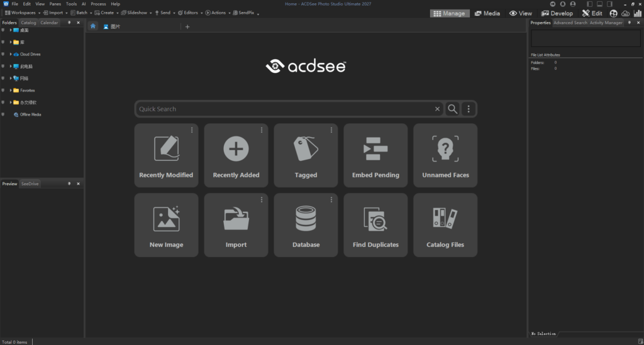The width and height of the screenshot is (644, 345).
Task: Switch to Develop mode
Action: 557,13
